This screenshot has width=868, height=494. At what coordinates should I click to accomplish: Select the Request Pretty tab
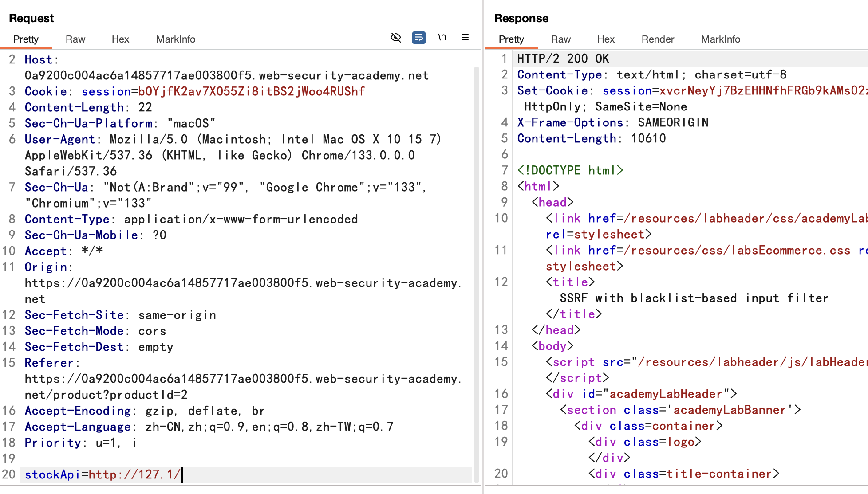[x=26, y=39]
